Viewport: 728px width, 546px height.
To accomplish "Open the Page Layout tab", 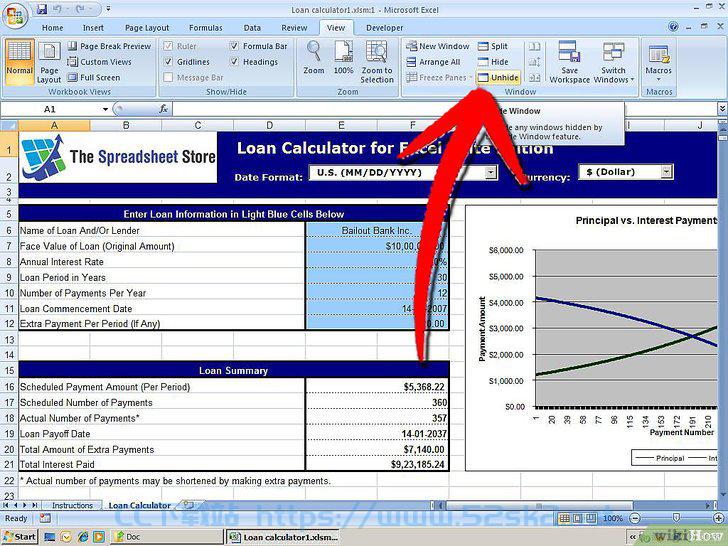I will 147,28.
